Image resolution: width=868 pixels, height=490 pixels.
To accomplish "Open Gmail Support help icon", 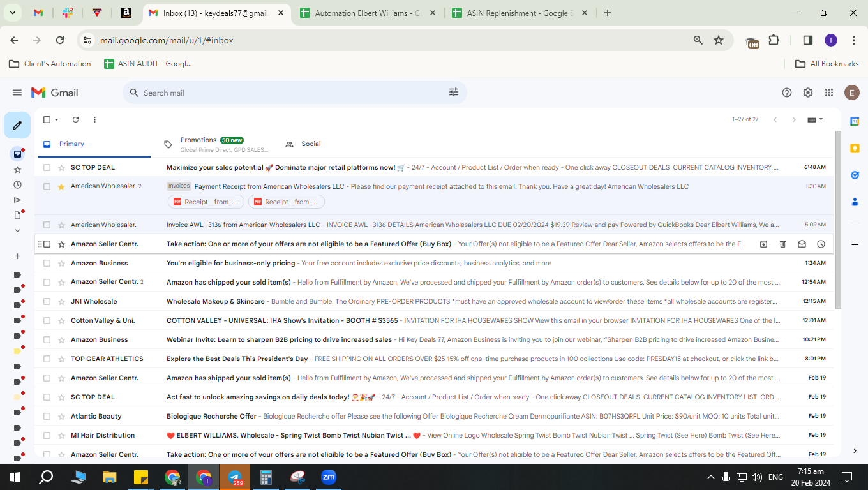I will [787, 93].
